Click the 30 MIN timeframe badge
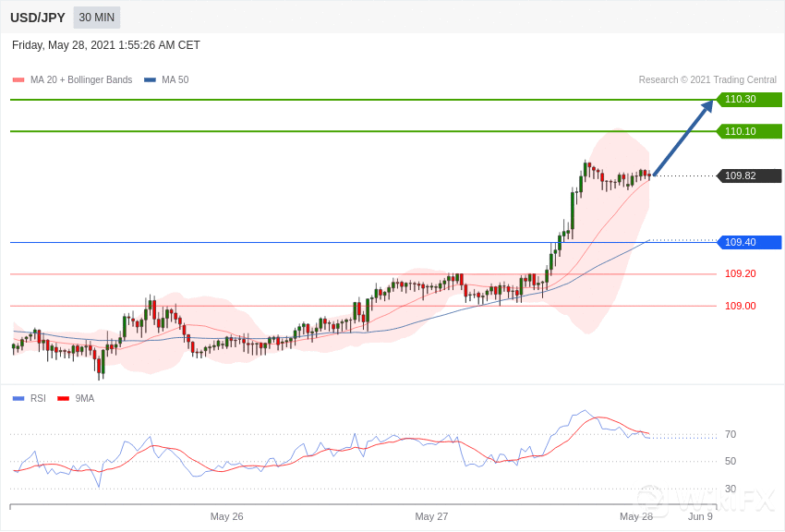The height and width of the screenshot is (532, 785). click(x=97, y=18)
